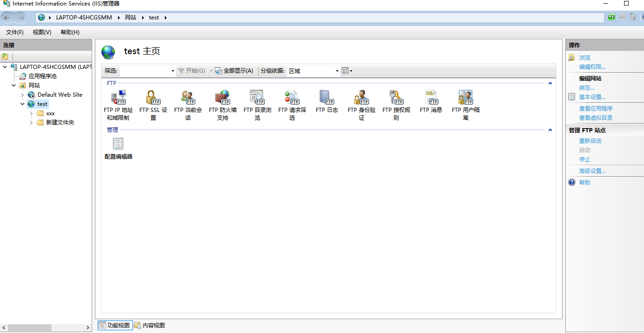Expand the Default Web Site node

(22, 95)
